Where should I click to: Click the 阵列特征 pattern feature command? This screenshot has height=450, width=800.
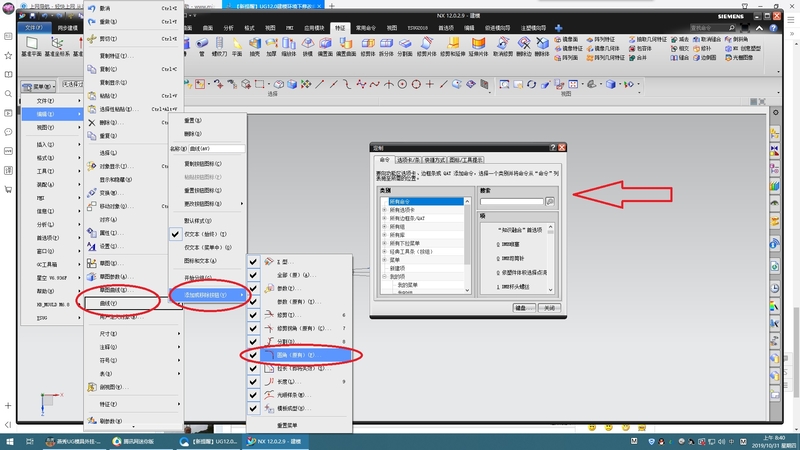tap(601, 39)
